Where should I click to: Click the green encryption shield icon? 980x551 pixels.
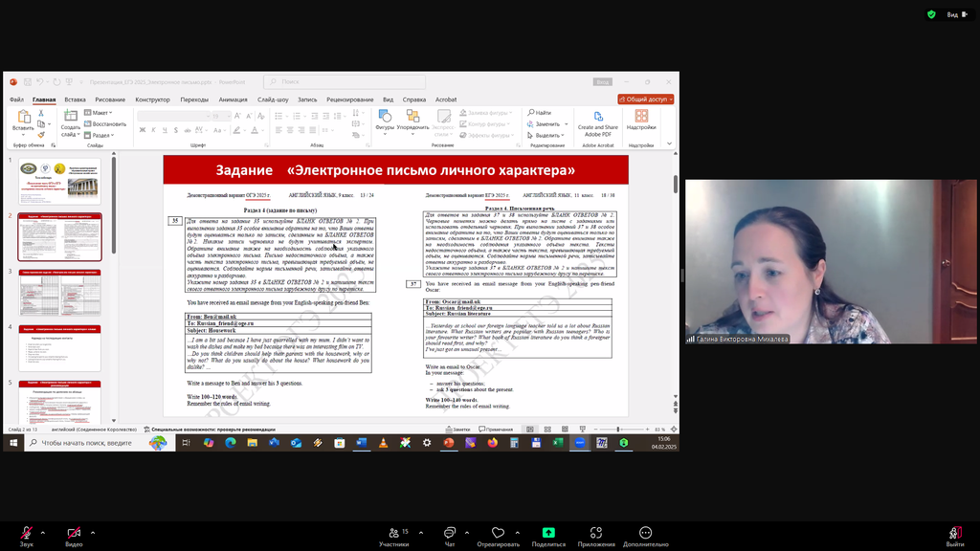point(931,14)
